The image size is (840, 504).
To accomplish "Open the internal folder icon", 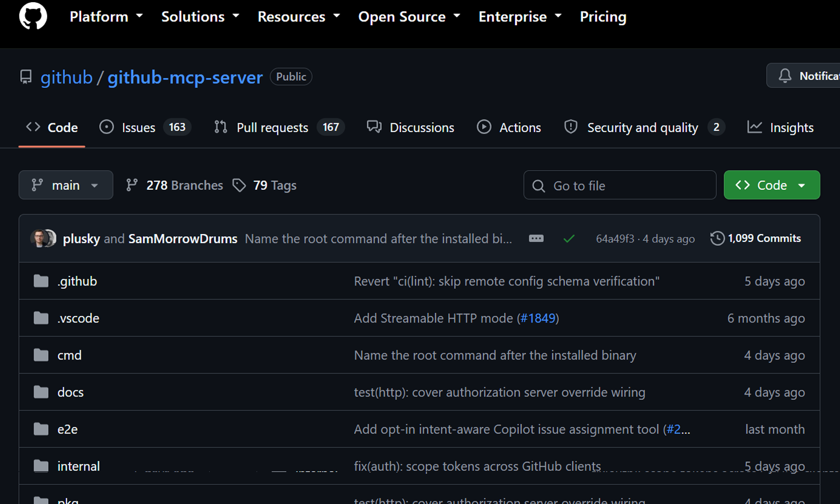I will pyautogui.click(x=41, y=466).
